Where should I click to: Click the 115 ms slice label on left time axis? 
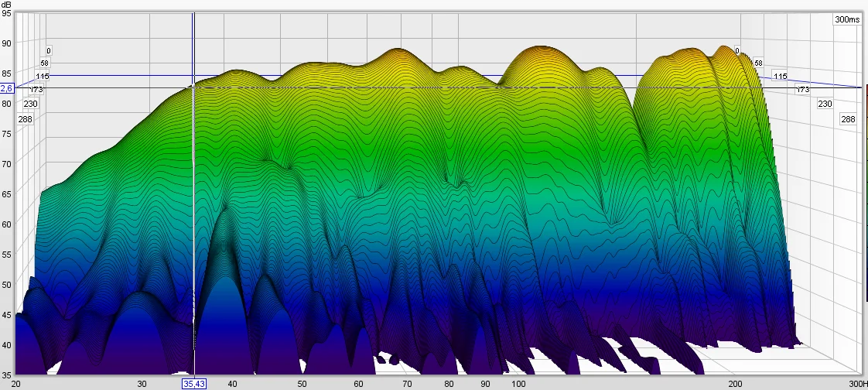pyautogui.click(x=42, y=77)
